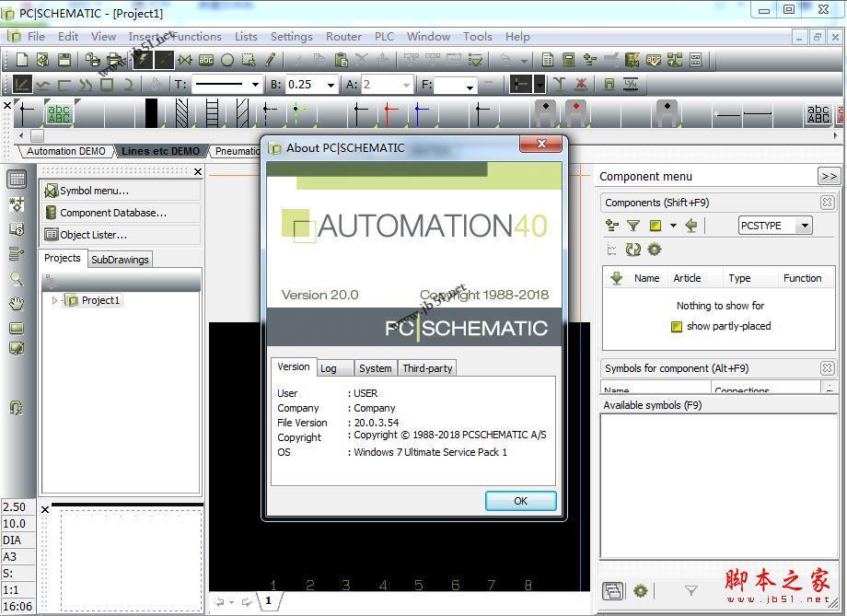Open the Router menu
The height and width of the screenshot is (616, 847).
[x=343, y=37]
